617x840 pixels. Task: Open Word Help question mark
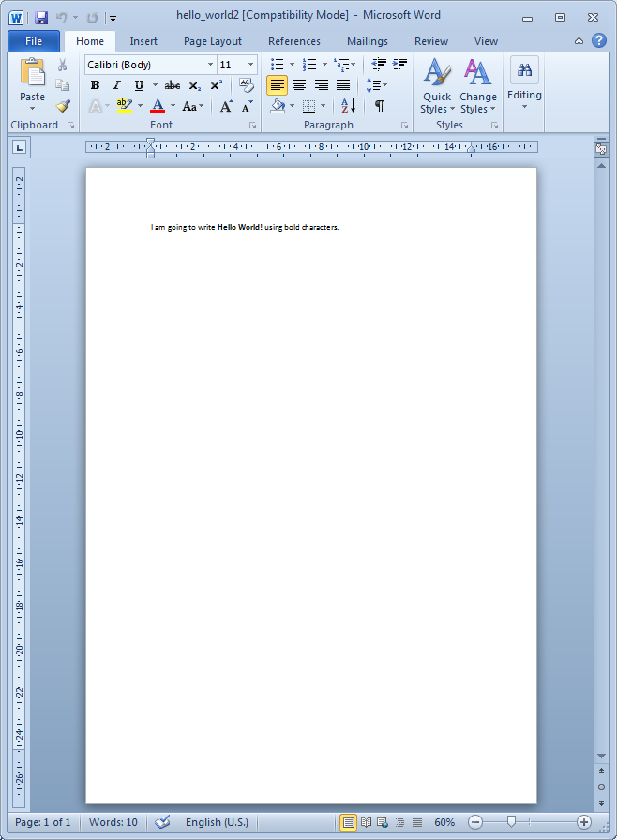pos(599,40)
